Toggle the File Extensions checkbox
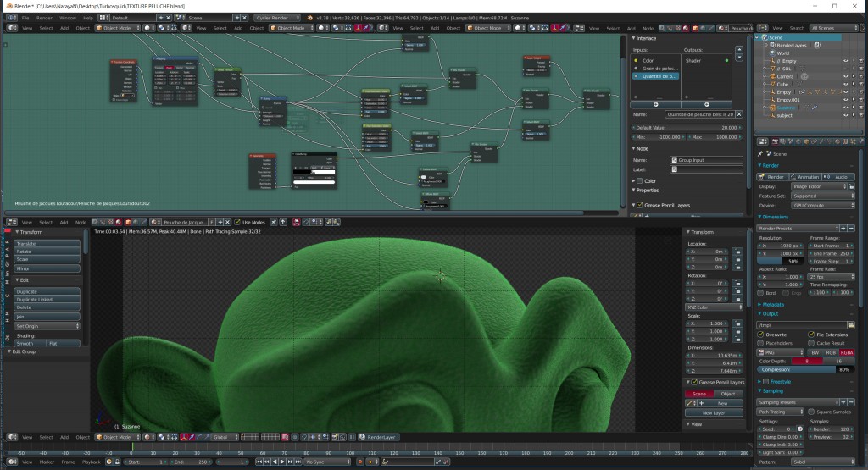 click(811, 335)
